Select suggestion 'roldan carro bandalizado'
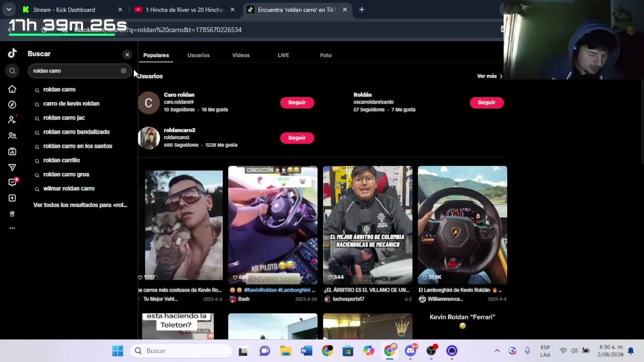The height and width of the screenshot is (362, 644). [x=76, y=132]
